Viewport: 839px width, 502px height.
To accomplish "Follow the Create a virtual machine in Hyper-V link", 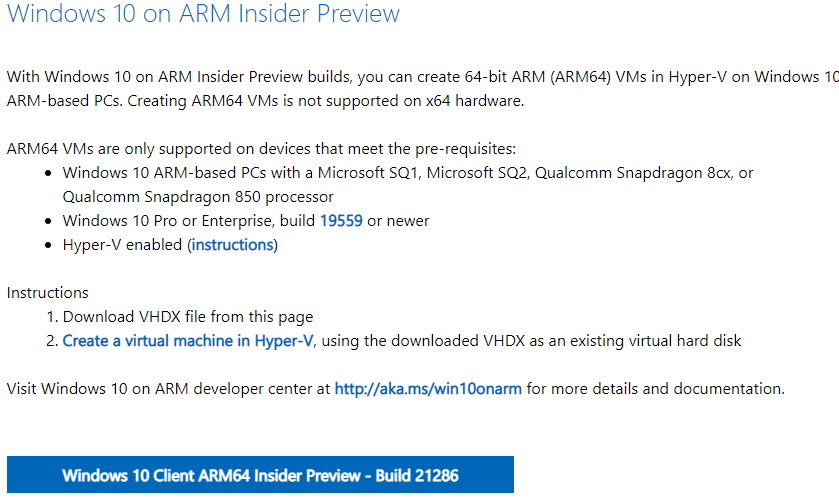I will [x=188, y=340].
